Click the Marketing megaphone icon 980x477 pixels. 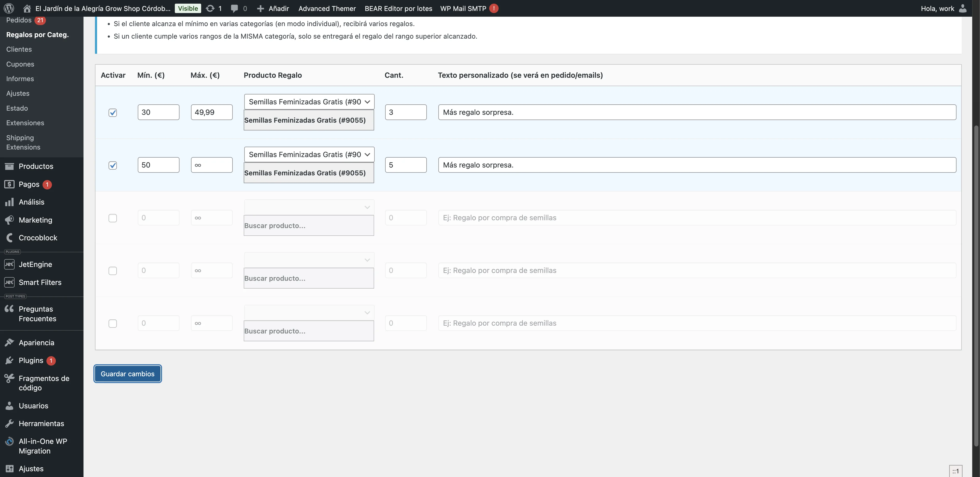pyautogui.click(x=9, y=220)
